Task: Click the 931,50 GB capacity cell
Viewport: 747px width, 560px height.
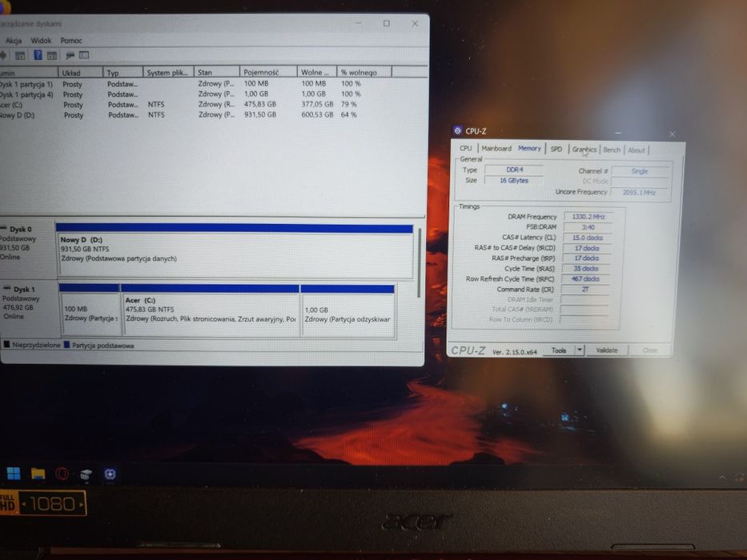Action: (x=260, y=114)
